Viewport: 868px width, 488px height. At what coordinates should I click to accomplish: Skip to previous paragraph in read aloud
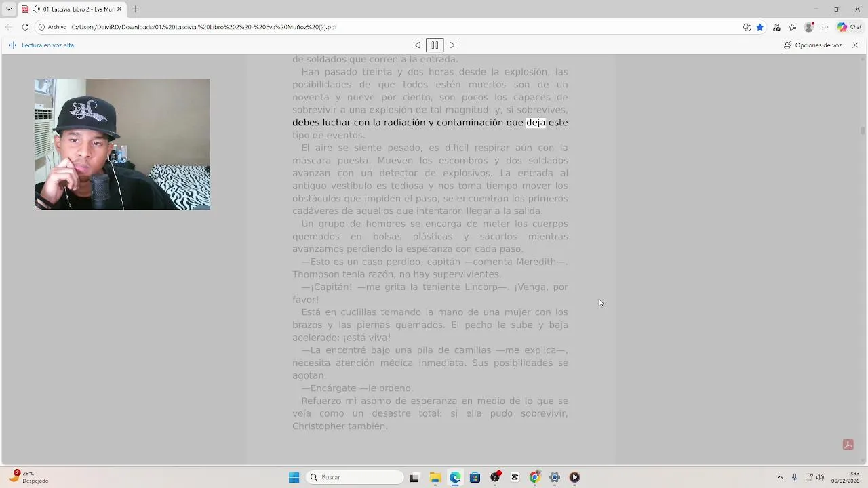pos(416,45)
